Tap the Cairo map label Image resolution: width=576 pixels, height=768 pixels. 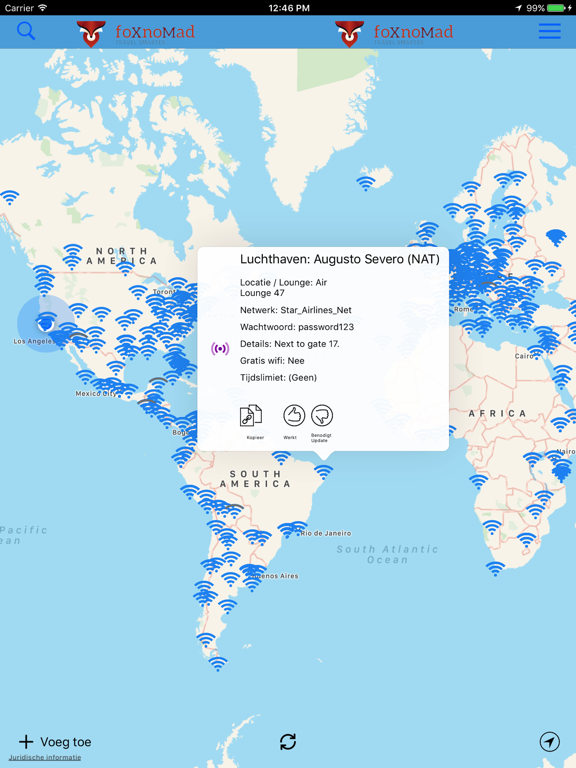pyautogui.click(x=524, y=356)
